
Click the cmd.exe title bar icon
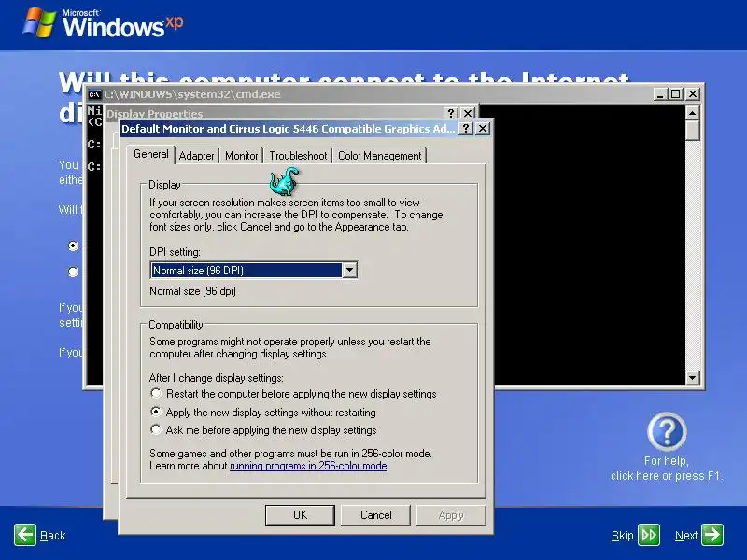pos(94,94)
